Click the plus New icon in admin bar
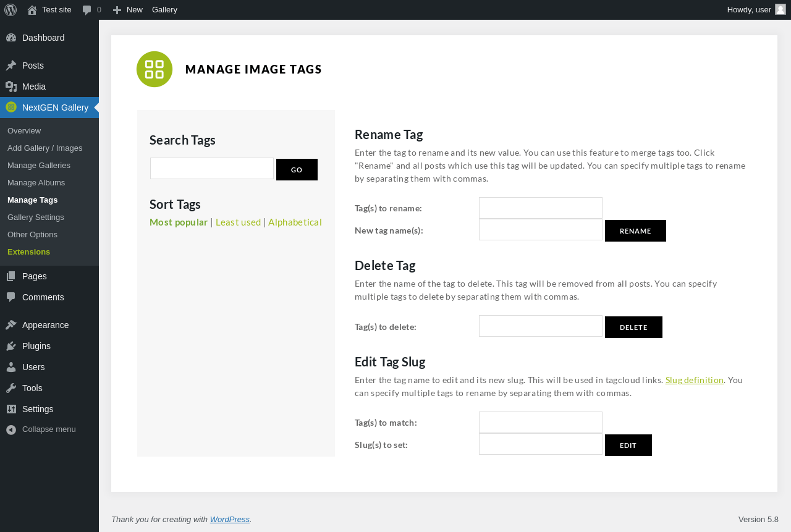The width and height of the screenshot is (791, 532). click(x=117, y=10)
